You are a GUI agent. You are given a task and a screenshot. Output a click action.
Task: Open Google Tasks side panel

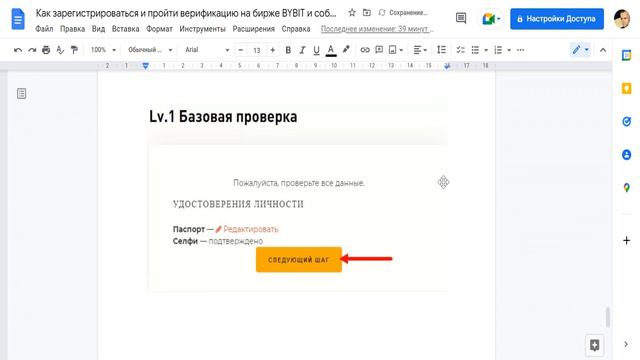point(627,121)
